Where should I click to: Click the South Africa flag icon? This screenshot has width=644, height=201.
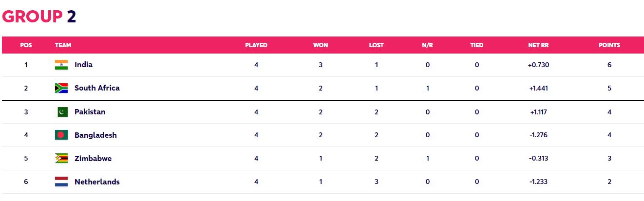[x=61, y=88]
